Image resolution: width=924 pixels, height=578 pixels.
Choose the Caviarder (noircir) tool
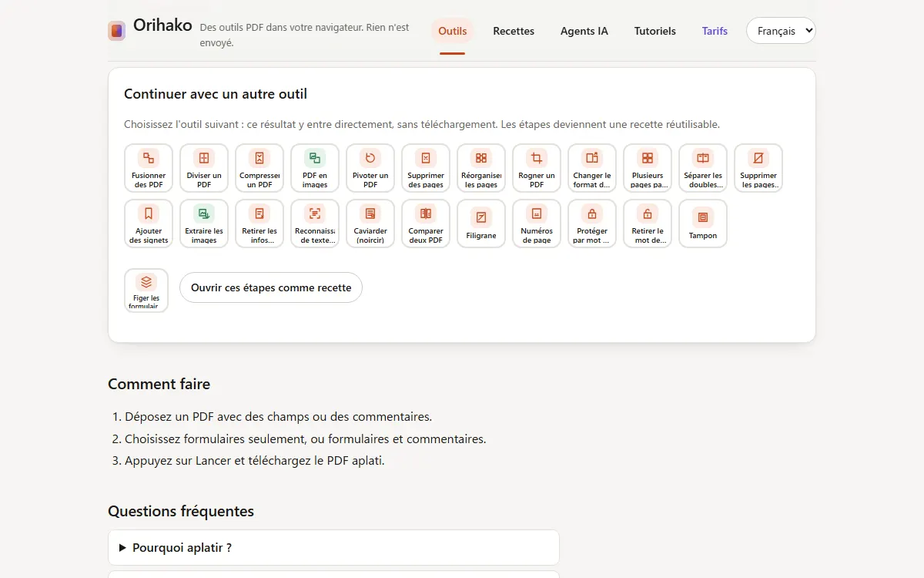(370, 223)
